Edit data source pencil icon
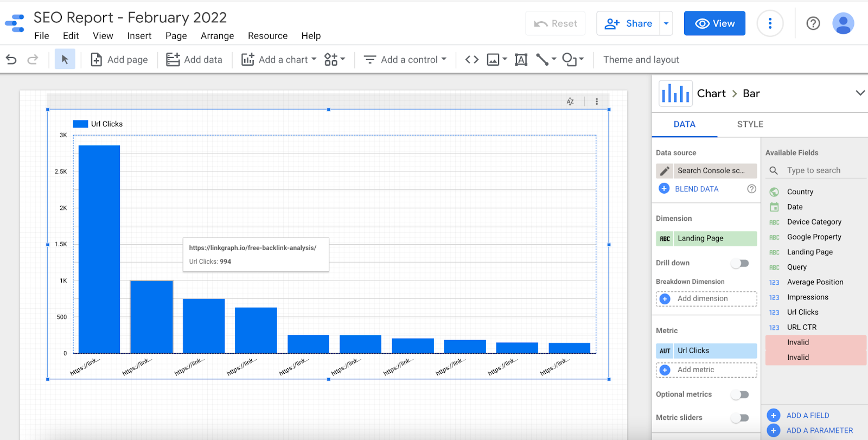The width and height of the screenshot is (868, 440). click(x=665, y=171)
